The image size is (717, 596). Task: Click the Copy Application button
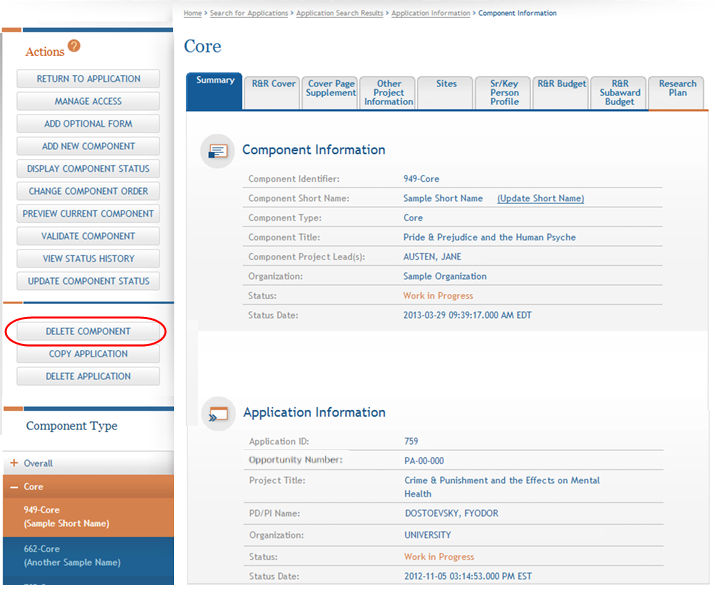pyautogui.click(x=88, y=354)
